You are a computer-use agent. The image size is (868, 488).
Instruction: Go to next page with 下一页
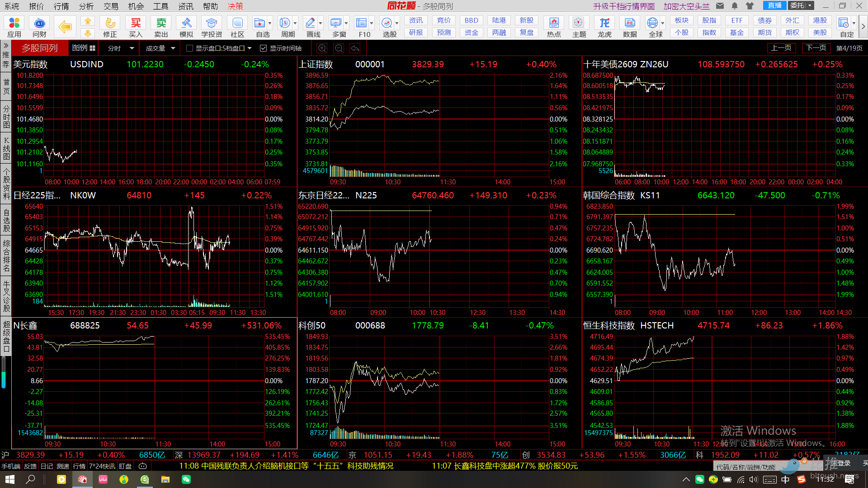[x=816, y=48]
